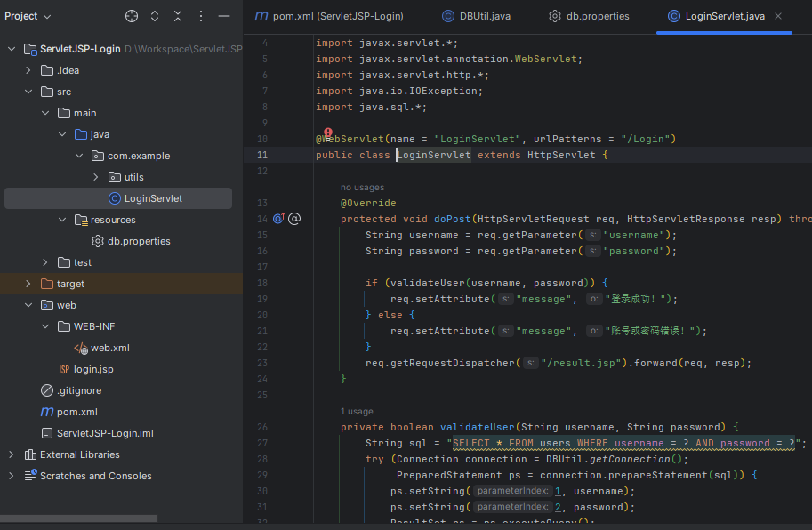The image size is (812, 530).
Task: Click the "no usages" hint above doPost
Action: 362,188
